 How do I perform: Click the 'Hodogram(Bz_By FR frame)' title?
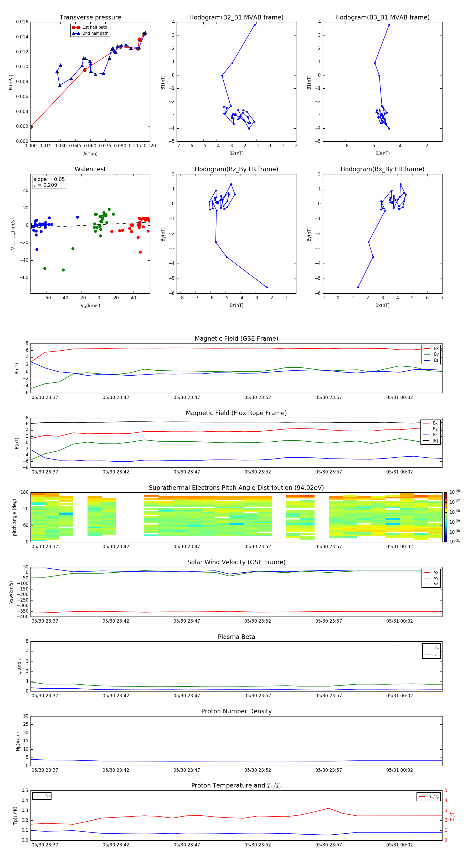point(236,169)
